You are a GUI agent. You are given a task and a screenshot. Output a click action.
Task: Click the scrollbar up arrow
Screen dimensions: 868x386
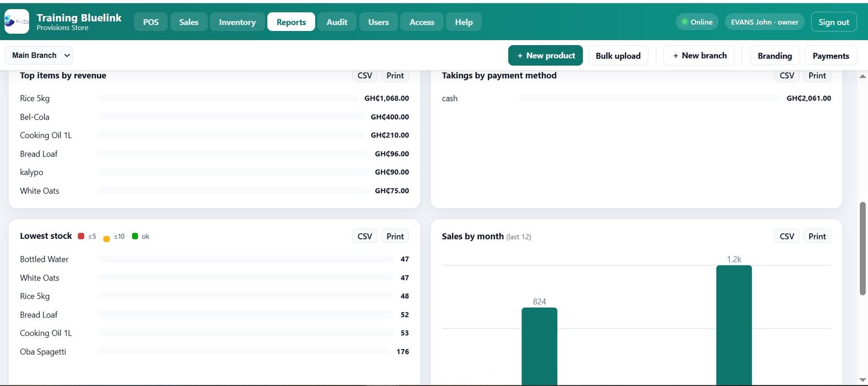[x=863, y=76]
